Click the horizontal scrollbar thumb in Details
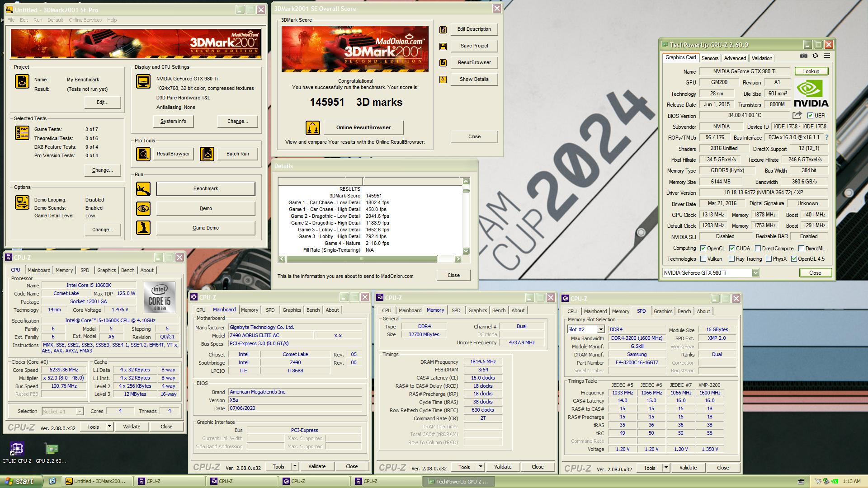 click(x=362, y=259)
